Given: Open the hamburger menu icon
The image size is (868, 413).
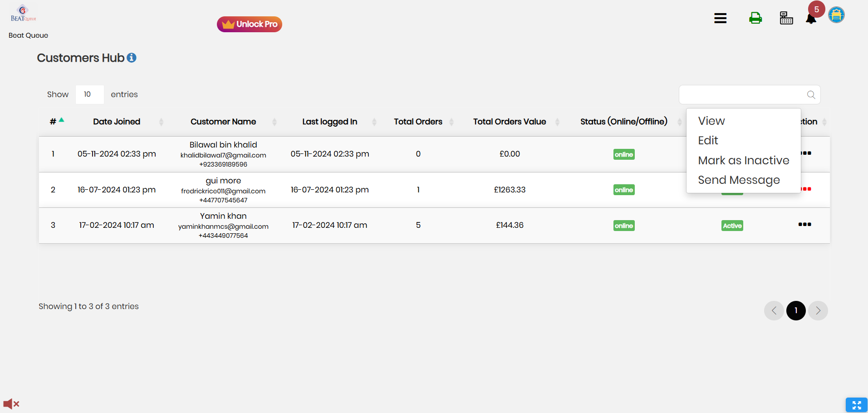Looking at the screenshot, I should (x=720, y=18).
